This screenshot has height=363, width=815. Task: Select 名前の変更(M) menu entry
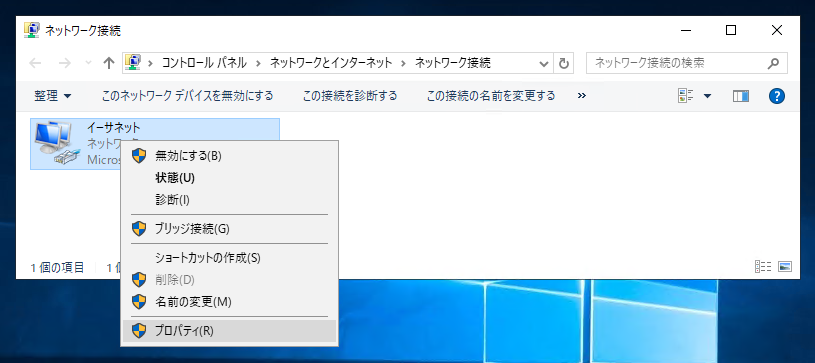point(229,302)
